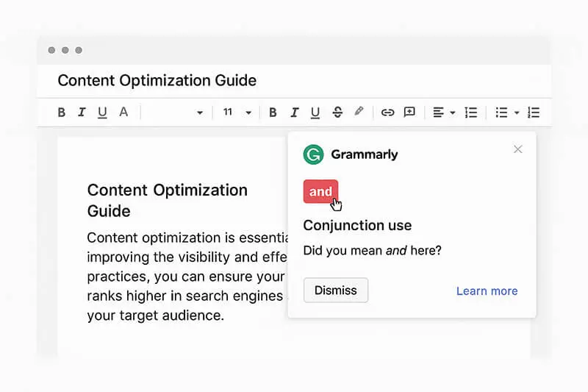Click the "Content Optimization Guide" heading in the page
Screen dimensions: 588x392
point(168,200)
